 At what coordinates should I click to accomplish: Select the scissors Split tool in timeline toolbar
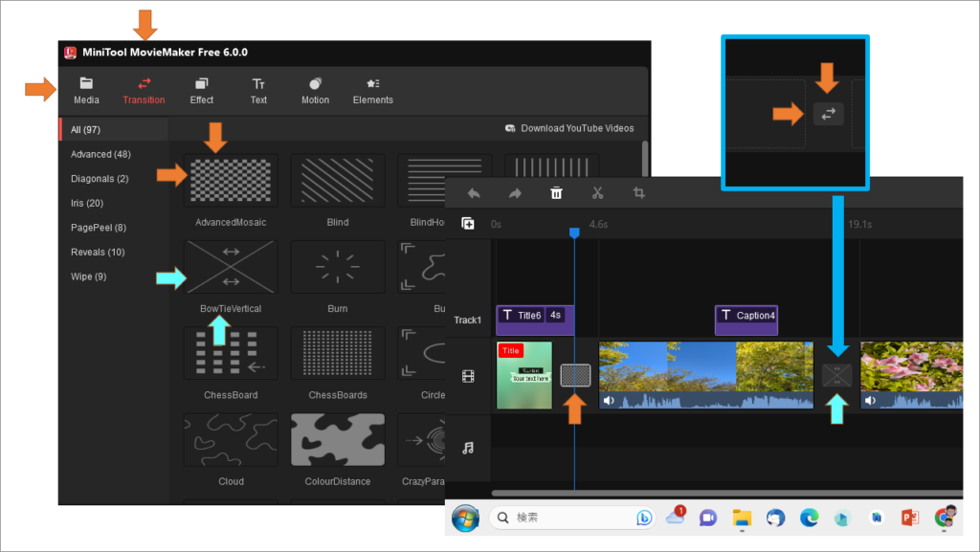pyautogui.click(x=597, y=192)
